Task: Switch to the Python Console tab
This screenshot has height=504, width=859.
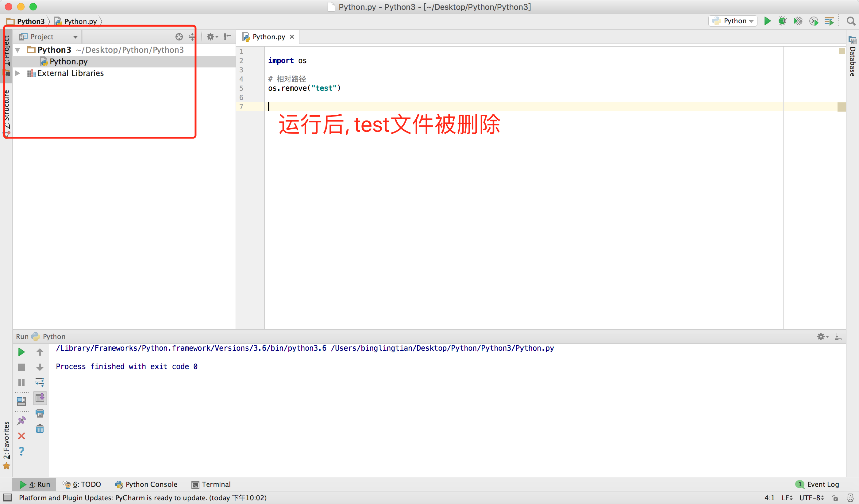Action: [147, 484]
